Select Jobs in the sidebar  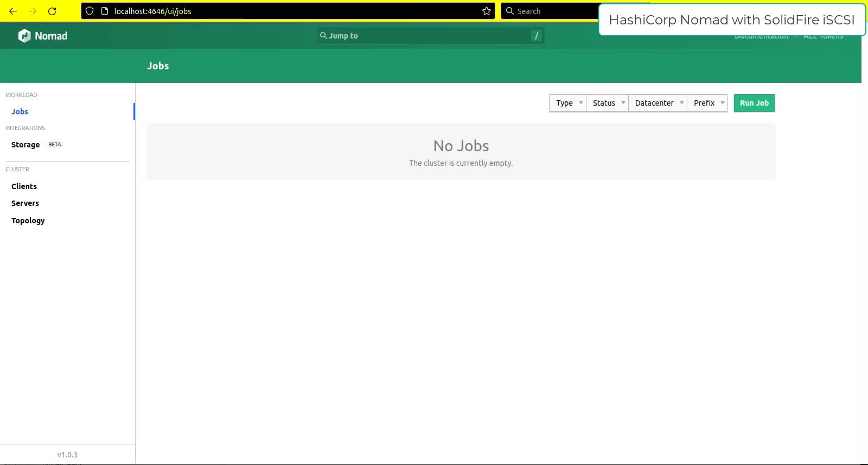[20, 112]
